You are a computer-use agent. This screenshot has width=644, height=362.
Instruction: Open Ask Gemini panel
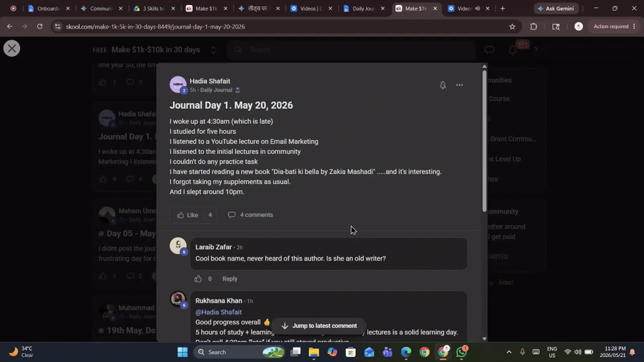(x=556, y=8)
